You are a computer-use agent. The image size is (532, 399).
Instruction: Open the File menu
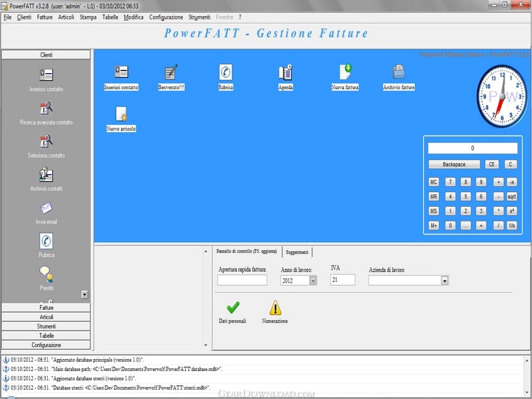[7, 17]
